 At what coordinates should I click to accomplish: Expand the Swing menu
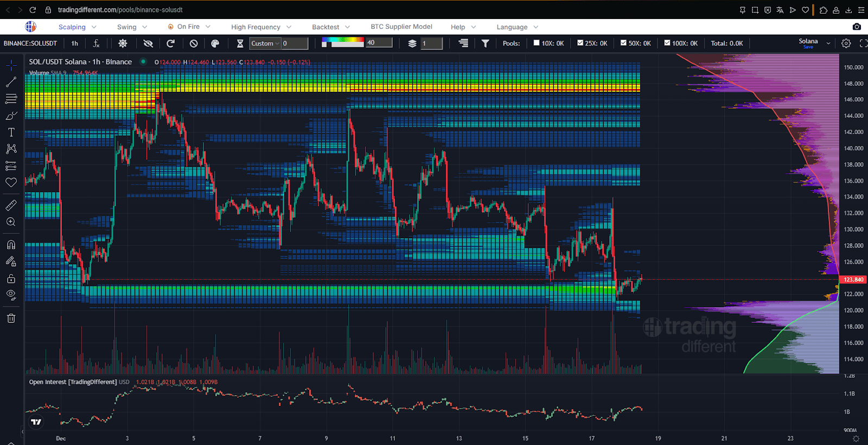click(132, 27)
